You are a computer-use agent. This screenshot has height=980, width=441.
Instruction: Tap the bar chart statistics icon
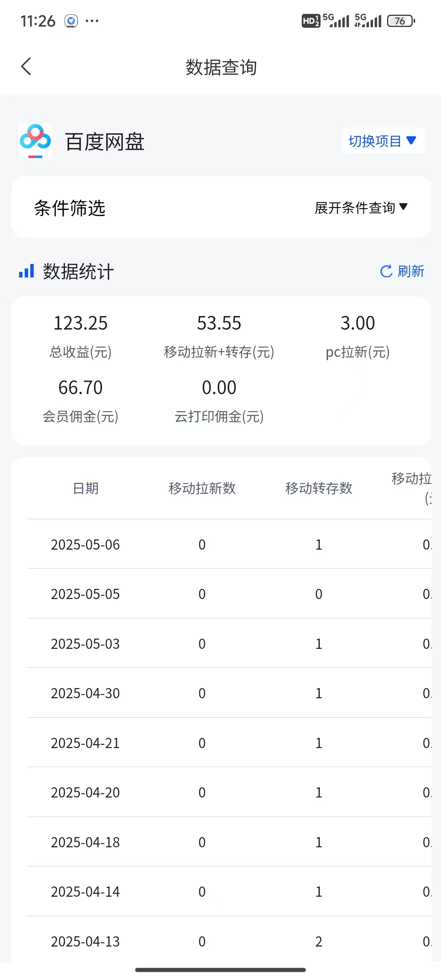27,271
